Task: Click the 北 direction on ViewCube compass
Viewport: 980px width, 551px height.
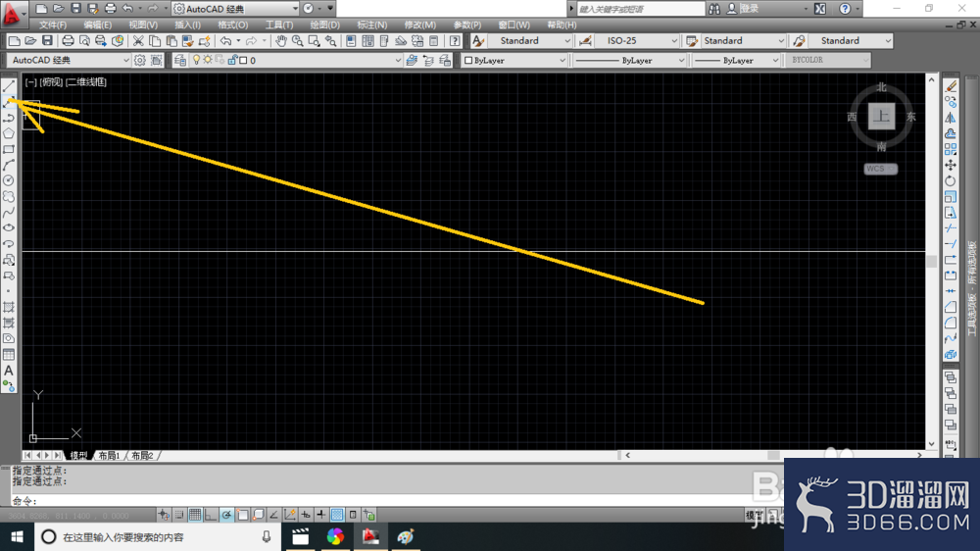Action: pyautogui.click(x=881, y=87)
